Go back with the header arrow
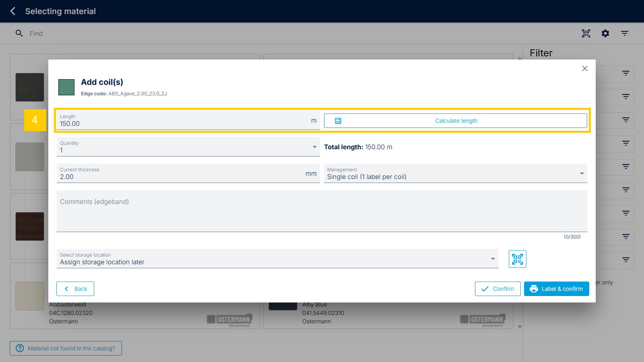 [13, 11]
